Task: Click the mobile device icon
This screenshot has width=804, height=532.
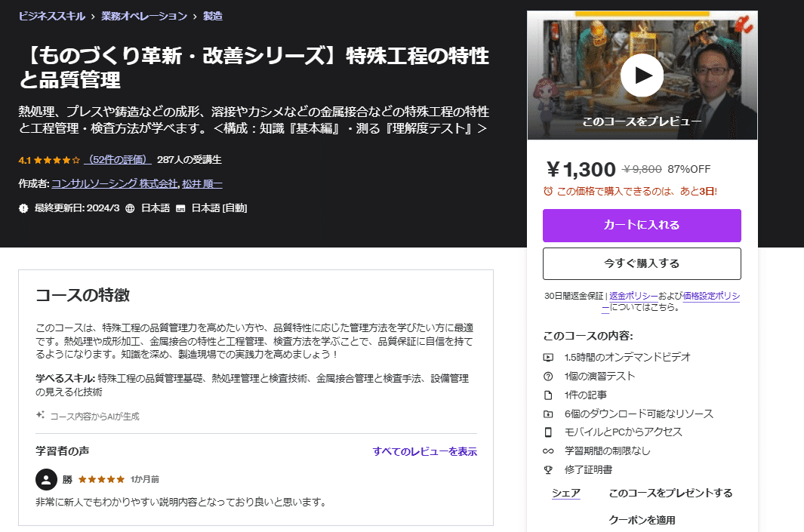Action: [x=547, y=431]
